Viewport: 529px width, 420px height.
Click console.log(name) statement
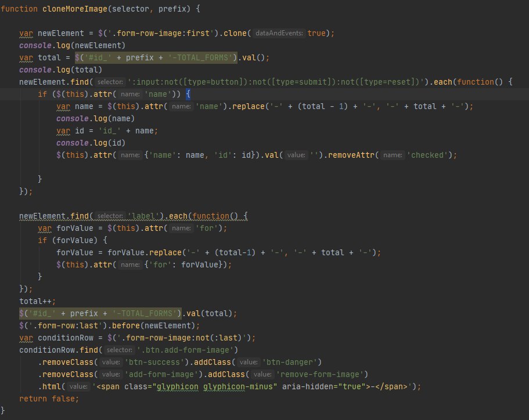pyautogui.click(x=95, y=119)
